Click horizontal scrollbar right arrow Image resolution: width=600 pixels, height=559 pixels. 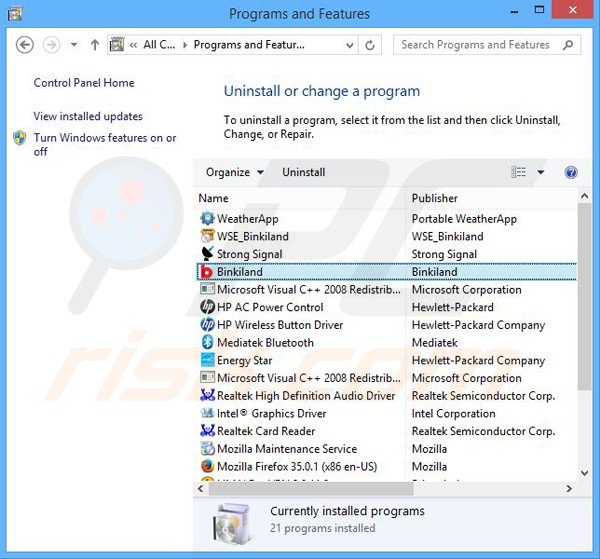tap(569, 489)
